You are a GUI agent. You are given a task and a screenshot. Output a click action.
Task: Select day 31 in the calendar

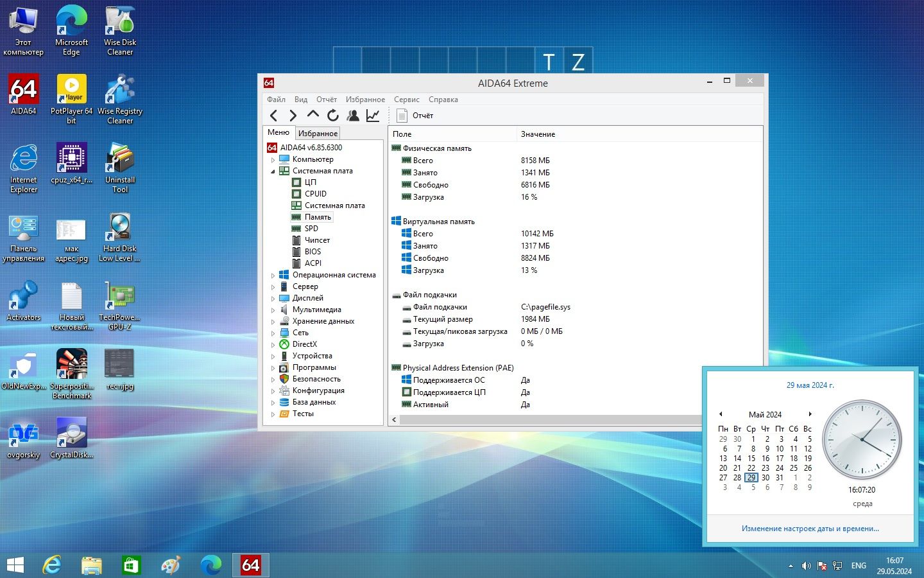[x=780, y=478]
